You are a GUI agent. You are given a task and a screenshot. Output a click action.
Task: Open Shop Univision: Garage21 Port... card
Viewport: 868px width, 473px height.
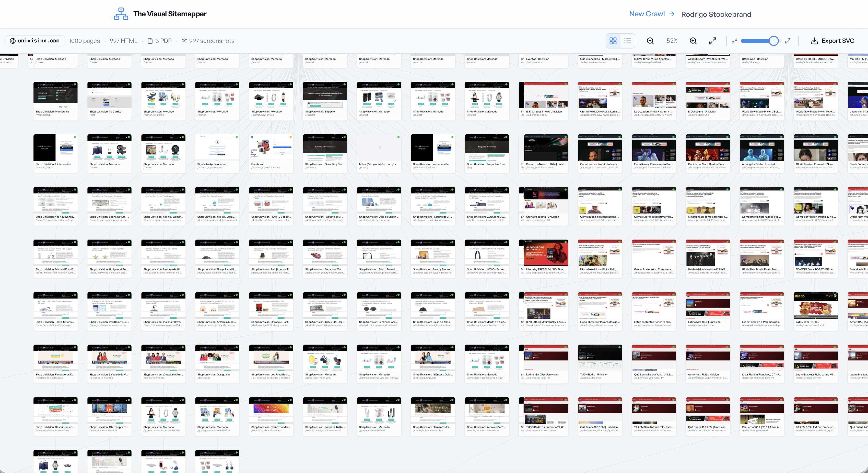pos(271,311)
